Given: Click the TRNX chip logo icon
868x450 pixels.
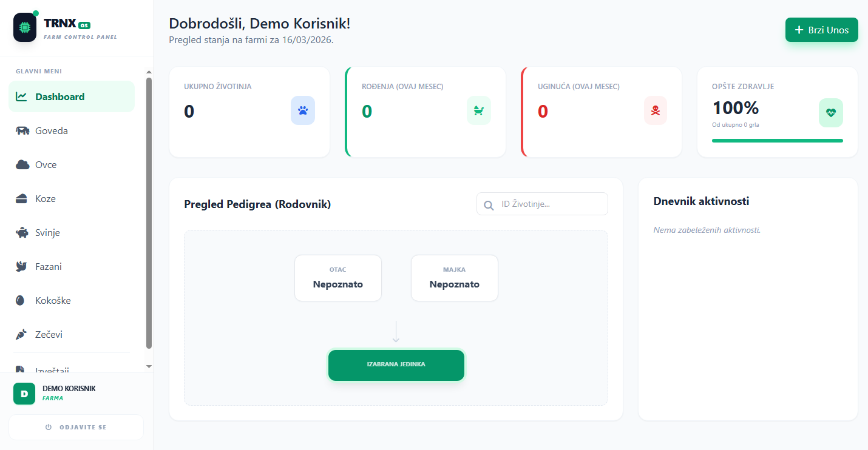Looking at the screenshot, I should pos(25,27).
